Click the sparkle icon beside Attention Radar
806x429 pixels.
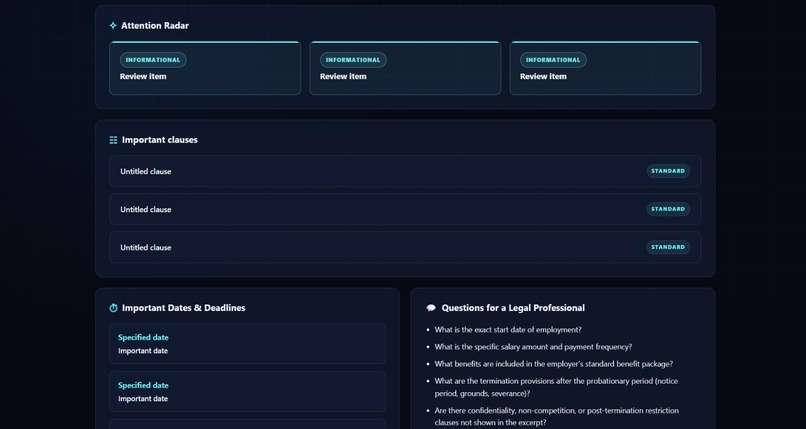tap(113, 26)
